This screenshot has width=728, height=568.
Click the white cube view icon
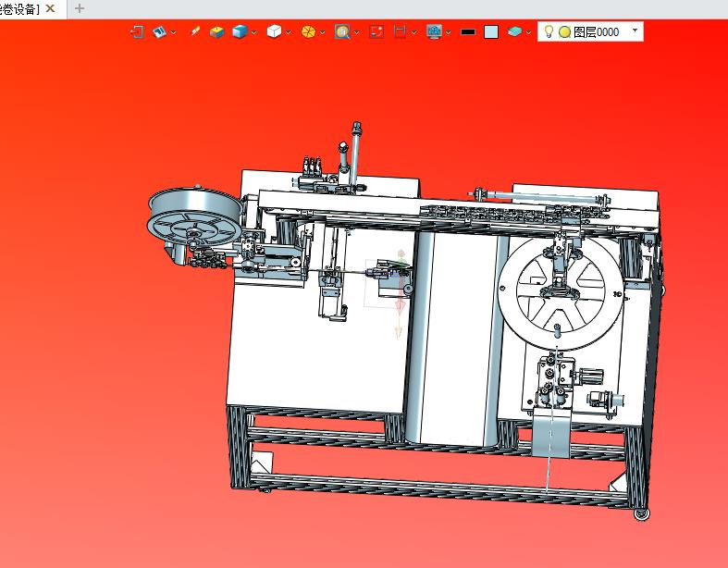tap(274, 31)
